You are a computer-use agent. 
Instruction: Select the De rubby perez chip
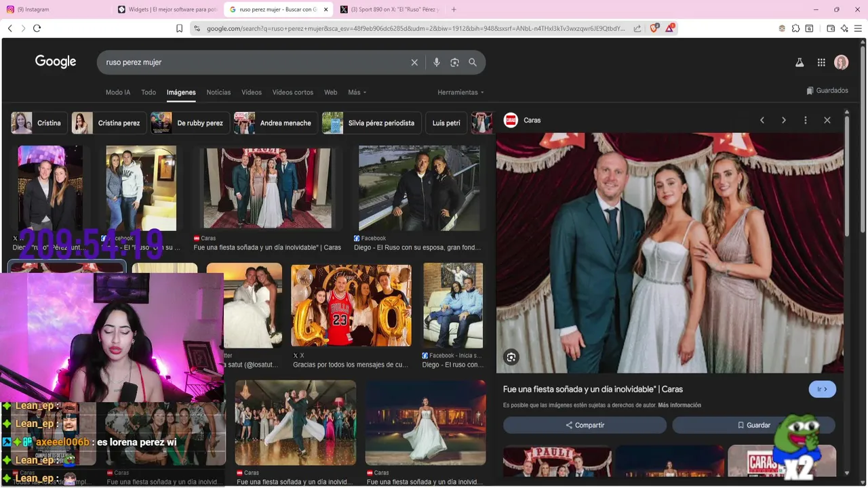[190, 123]
